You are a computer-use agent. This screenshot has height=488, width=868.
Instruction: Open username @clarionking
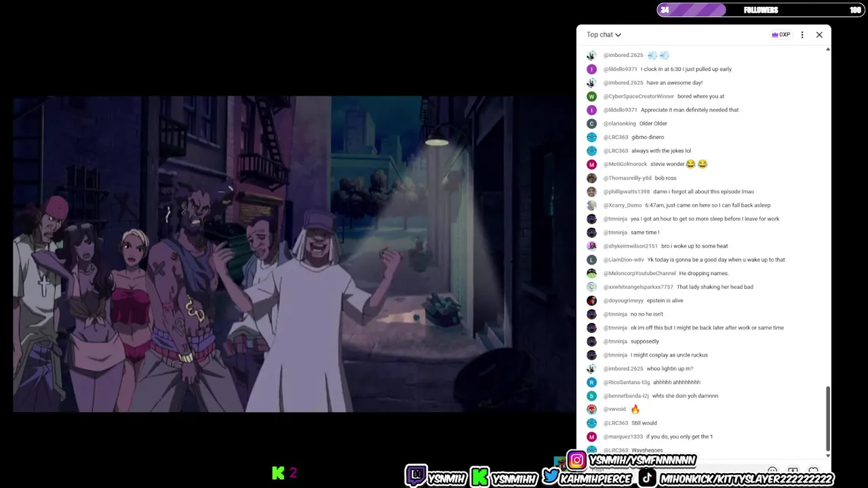620,123
